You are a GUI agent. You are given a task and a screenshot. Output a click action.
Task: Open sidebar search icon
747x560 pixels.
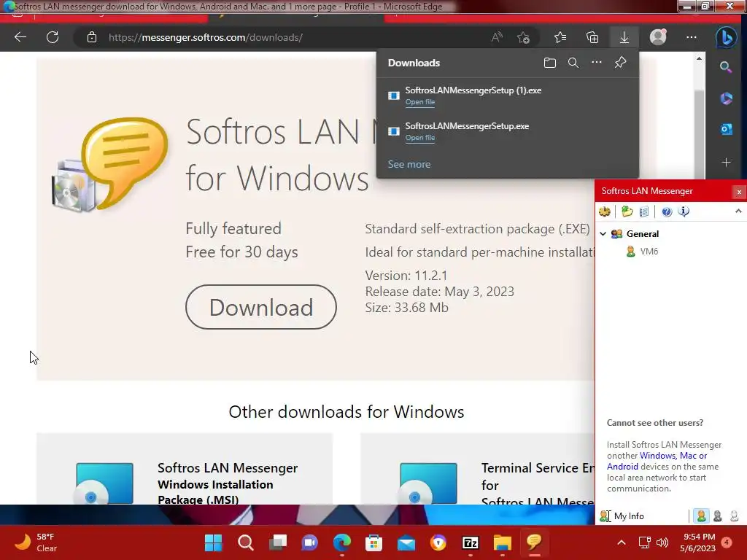point(726,67)
